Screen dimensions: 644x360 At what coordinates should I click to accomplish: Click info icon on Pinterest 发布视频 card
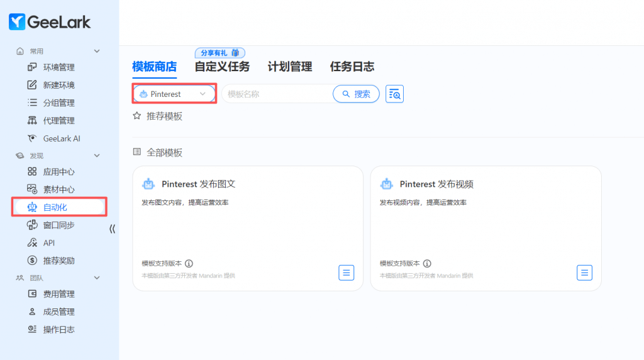pyautogui.click(x=427, y=264)
